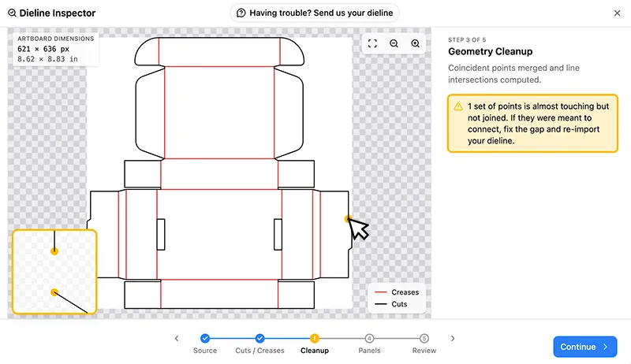
Task: Click the left rectangular slot cutout on dieline
Action: coord(161,234)
